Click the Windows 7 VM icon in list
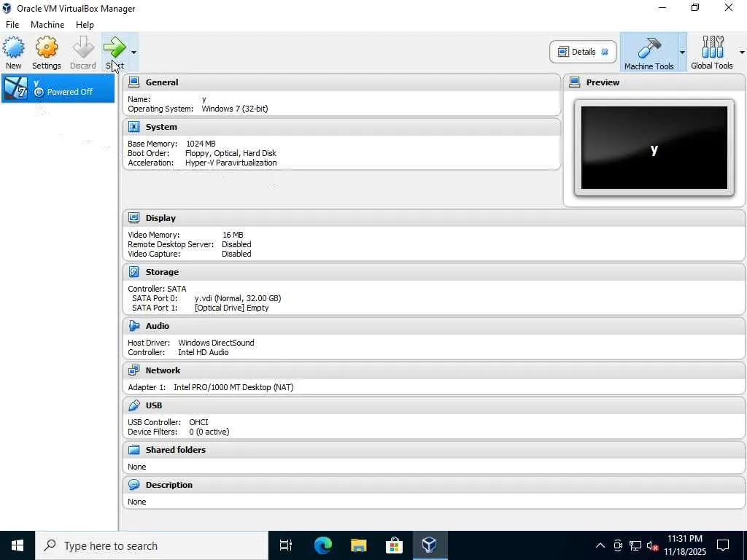This screenshot has height=560, width=747. (15, 88)
